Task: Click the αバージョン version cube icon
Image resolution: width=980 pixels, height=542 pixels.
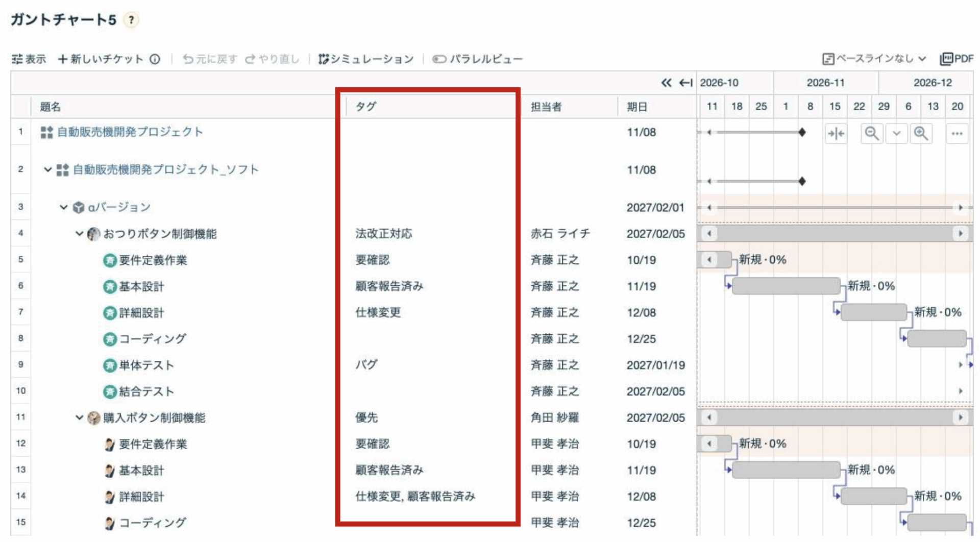Action: coord(79,208)
